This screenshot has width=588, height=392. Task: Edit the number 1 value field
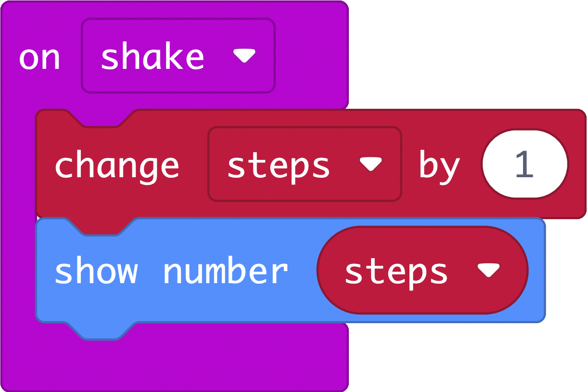[x=524, y=164]
